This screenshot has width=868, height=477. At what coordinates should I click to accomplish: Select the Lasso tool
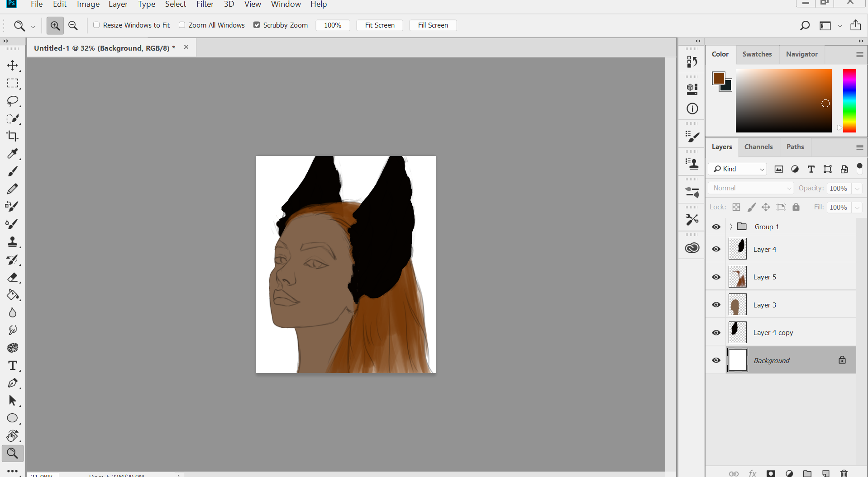point(12,101)
